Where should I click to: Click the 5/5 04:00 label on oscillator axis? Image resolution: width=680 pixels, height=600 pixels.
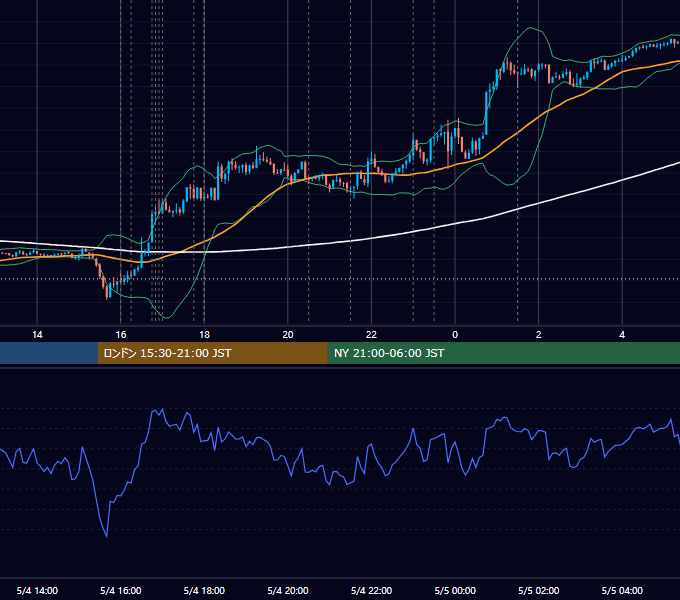pos(622,590)
